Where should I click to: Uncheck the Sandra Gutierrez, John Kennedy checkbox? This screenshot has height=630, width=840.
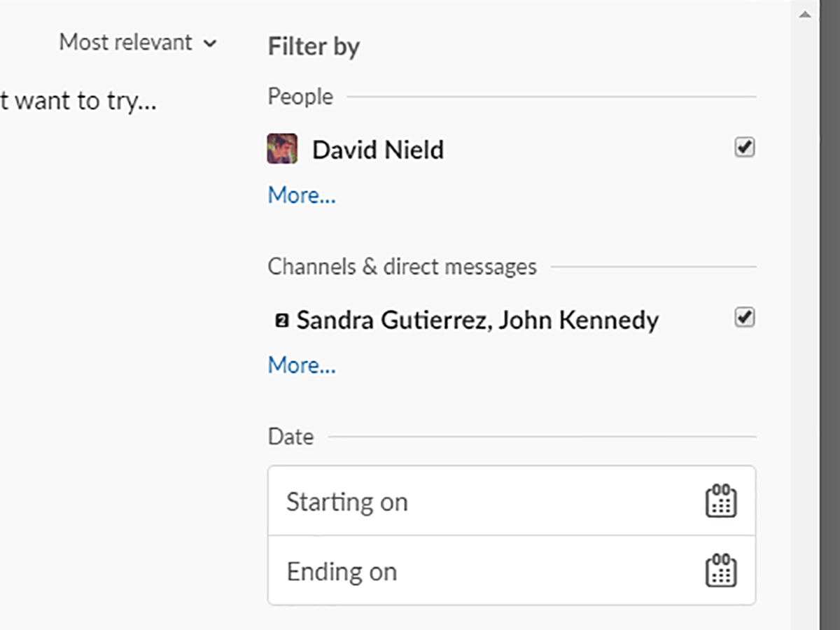pyautogui.click(x=744, y=318)
